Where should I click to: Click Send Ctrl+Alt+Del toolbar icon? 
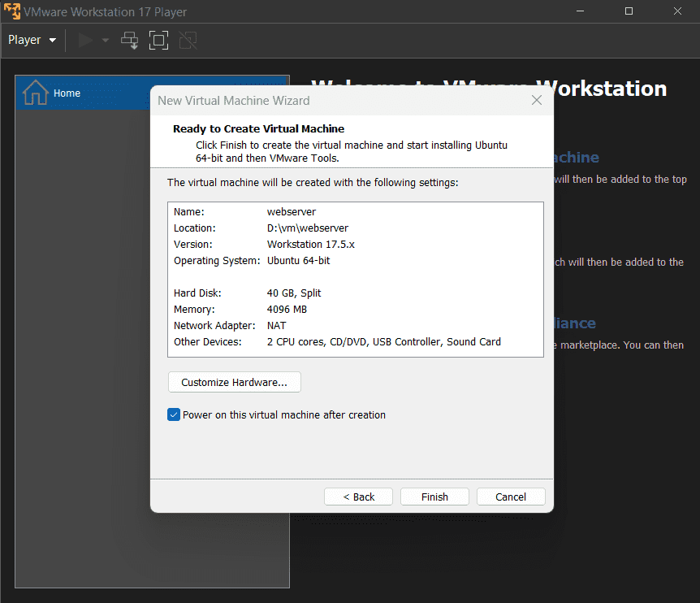(x=130, y=40)
